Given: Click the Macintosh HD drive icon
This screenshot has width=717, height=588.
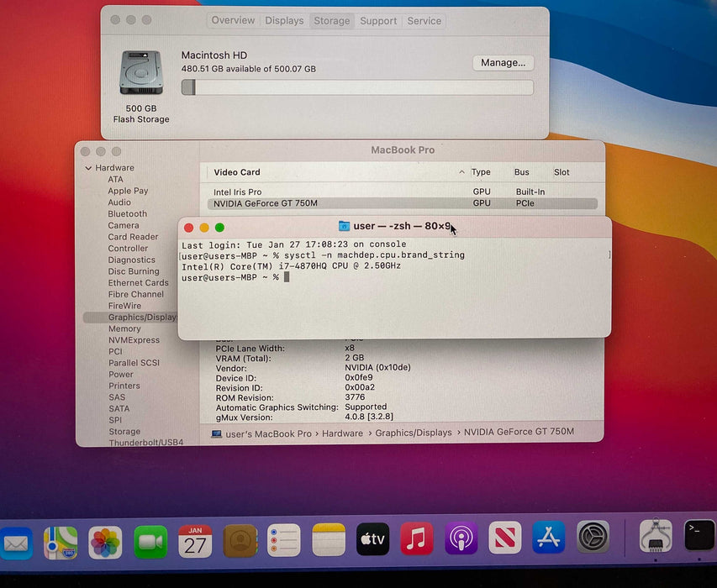Looking at the screenshot, I should click(x=141, y=73).
